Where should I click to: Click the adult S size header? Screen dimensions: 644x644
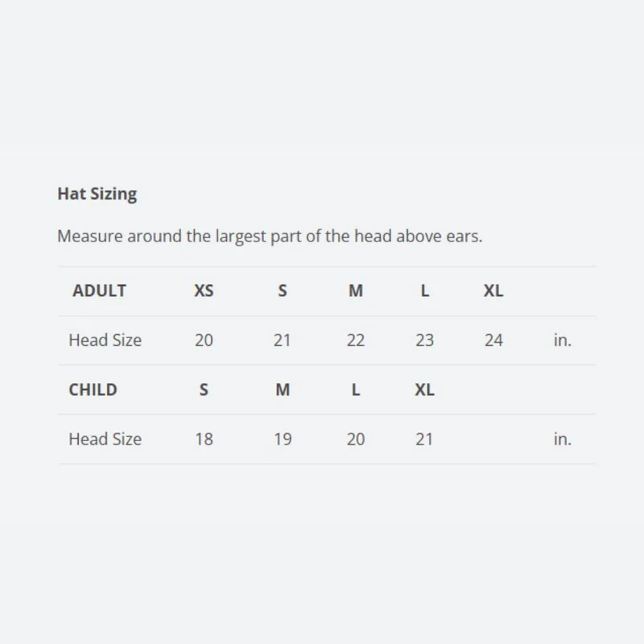pos(283,291)
